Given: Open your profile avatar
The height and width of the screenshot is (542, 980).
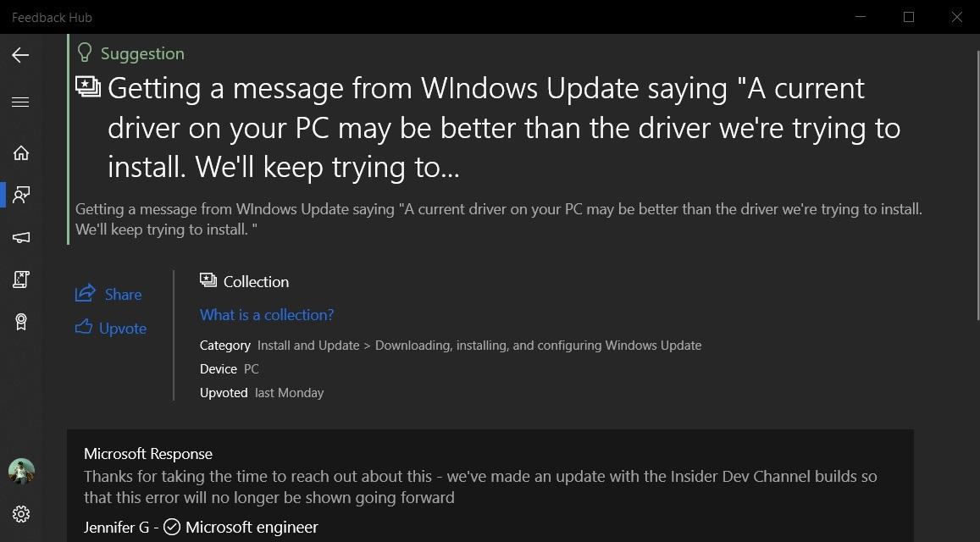Looking at the screenshot, I should click(21, 472).
